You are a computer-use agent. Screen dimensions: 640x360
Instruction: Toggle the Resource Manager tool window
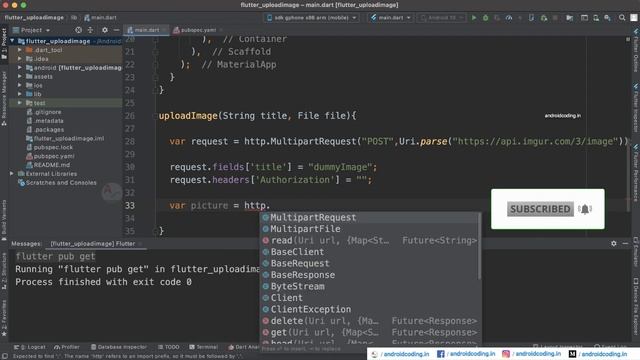coord(4,98)
